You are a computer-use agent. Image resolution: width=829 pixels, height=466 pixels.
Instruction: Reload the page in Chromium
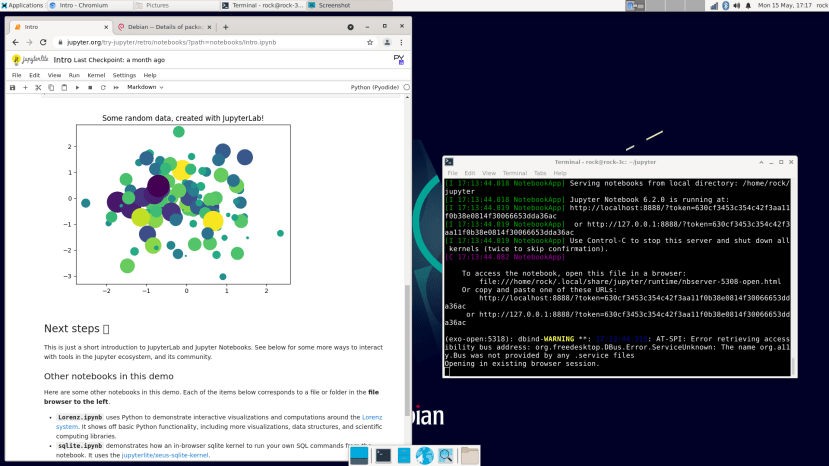(x=43, y=42)
